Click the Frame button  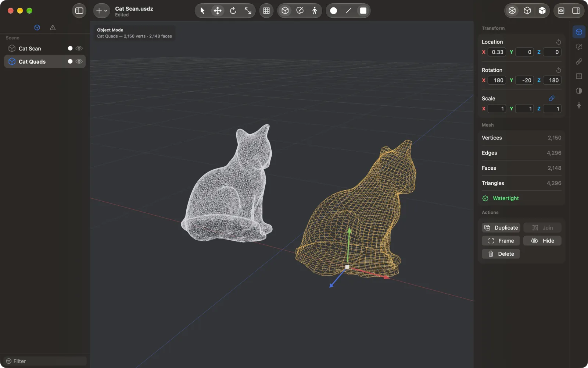(501, 241)
